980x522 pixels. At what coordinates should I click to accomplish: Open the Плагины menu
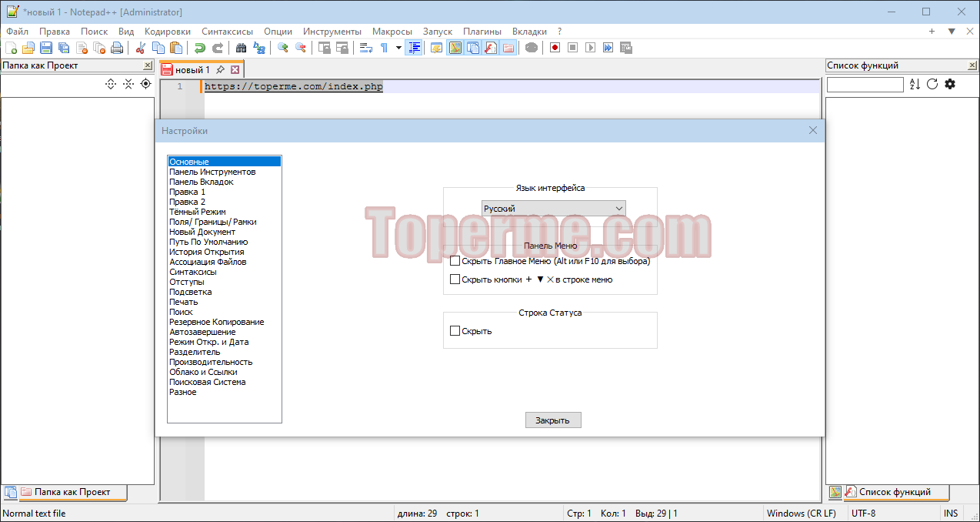482,32
